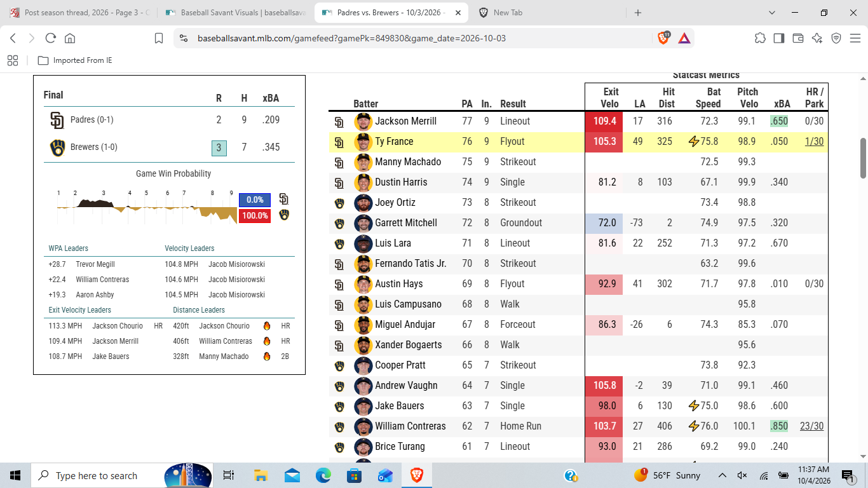Click the home icon in toolbar
The width and height of the screenshot is (868, 488).
point(70,38)
